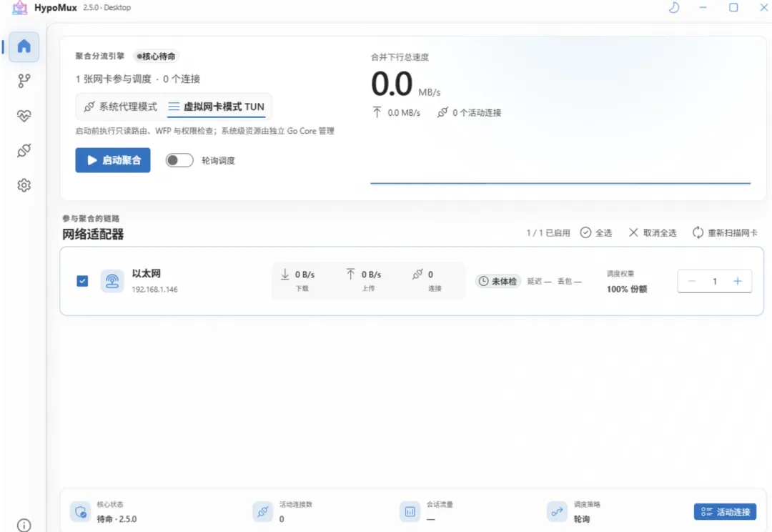The width and height of the screenshot is (772, 532).
Task: Maximize the HypoMux window
Action: point(733,7)
